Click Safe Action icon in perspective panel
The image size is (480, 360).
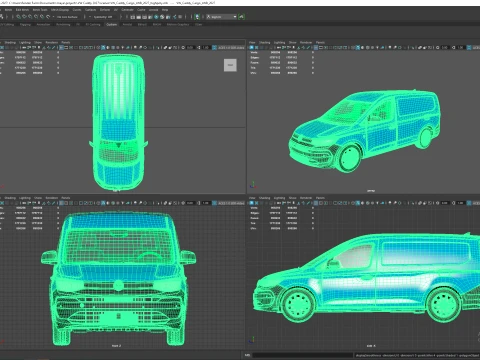click(341, 47)
